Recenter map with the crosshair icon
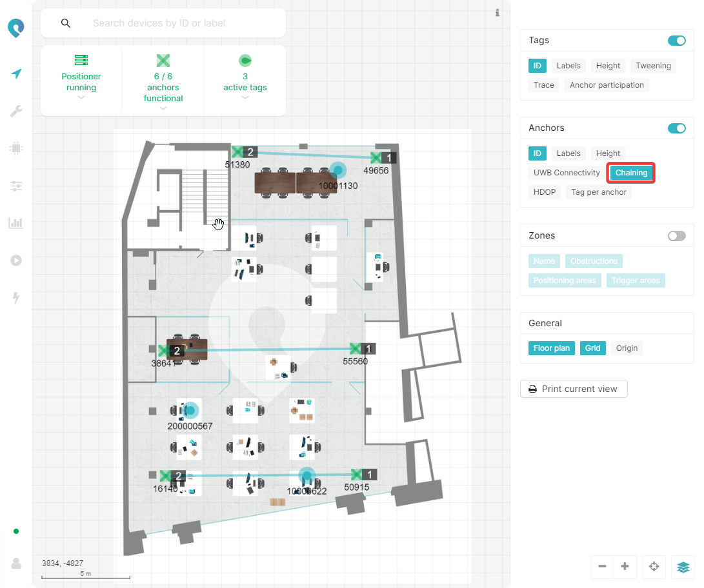This screenshot has height=588, width=704. point(654,567)
